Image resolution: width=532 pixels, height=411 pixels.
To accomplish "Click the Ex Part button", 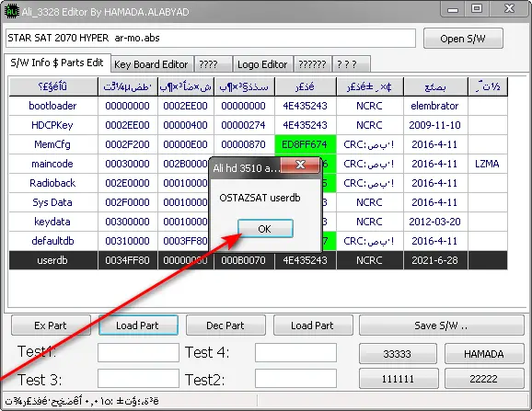I will (51, 325).
